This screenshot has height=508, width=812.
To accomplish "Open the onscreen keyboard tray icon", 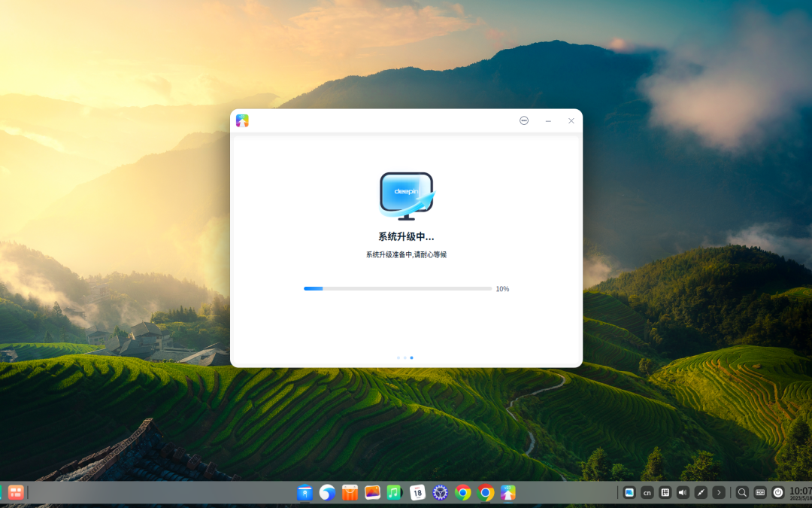I will point(760,492).
